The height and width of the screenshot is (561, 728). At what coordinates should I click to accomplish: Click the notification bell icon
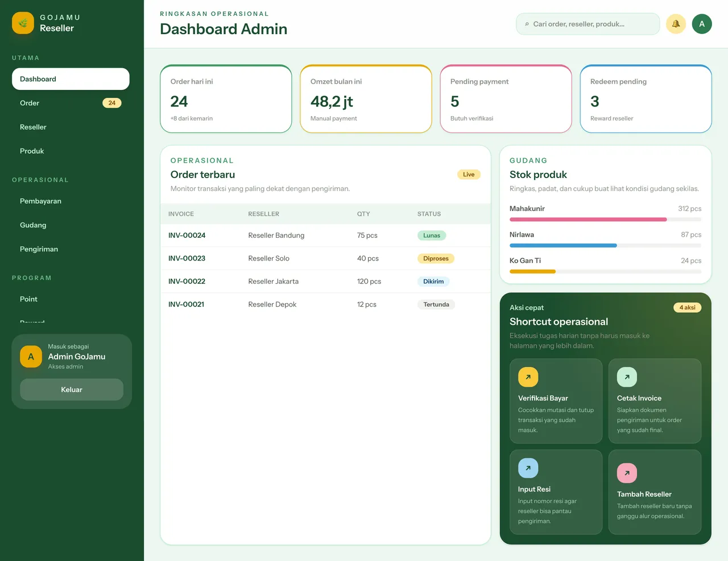coord(676,24)
